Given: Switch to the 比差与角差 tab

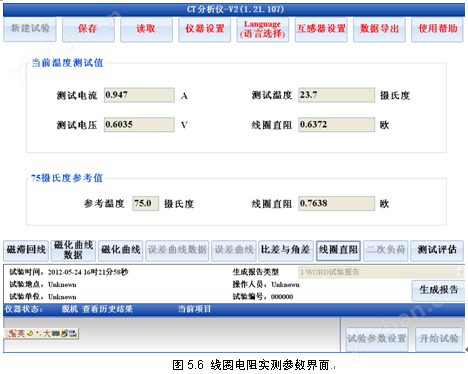Looking at the screenshot, I should (x=286, y=250).
